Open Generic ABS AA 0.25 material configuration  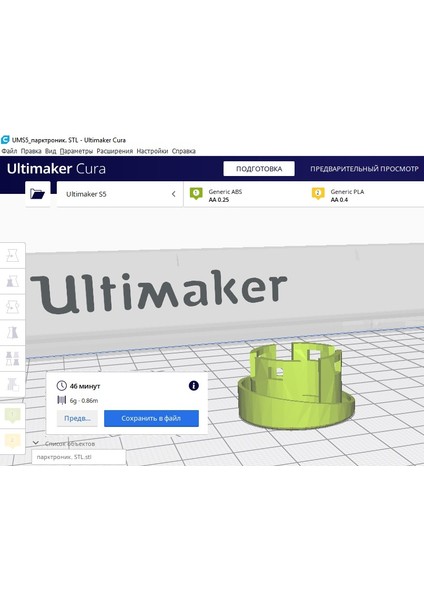(x=245, y=194)
